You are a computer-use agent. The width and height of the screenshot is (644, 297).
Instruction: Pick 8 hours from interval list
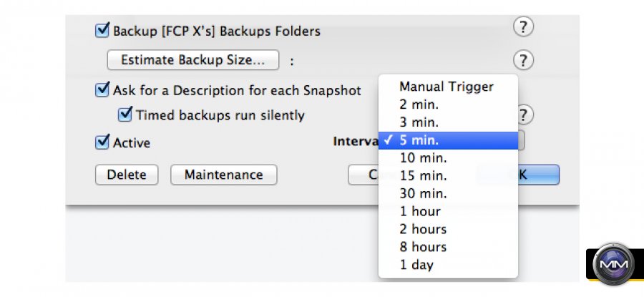point(423,248)
